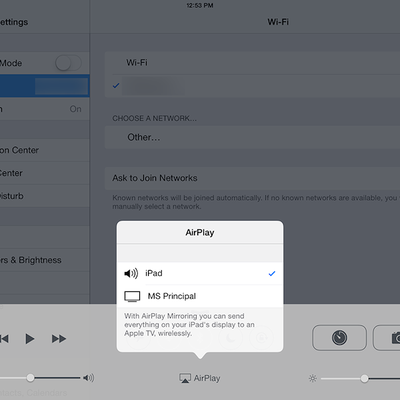
Task: Click the TV display icon beside MS Principal
Action: [132, 296]
